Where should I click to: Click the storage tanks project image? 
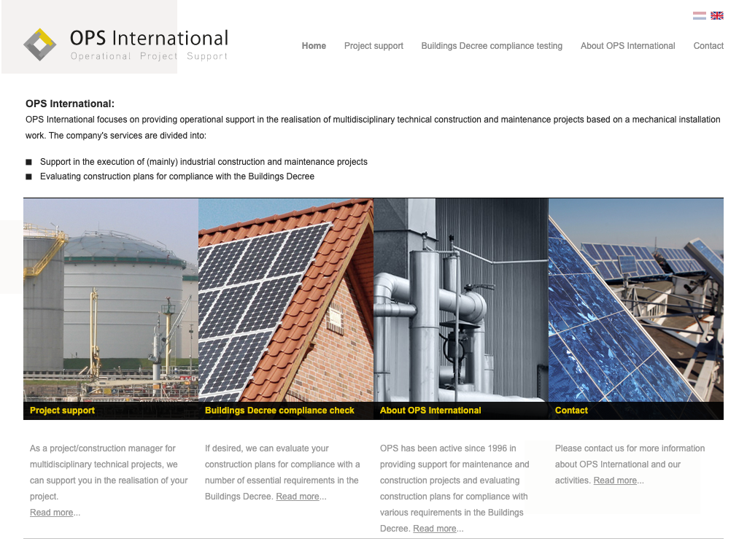[x=111, y=299]
